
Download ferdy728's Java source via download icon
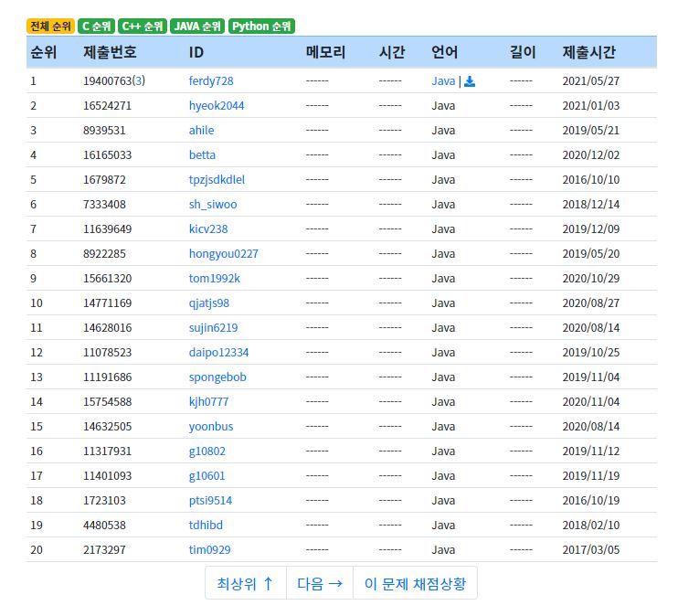pyautogui.click(x=469, y=81)
